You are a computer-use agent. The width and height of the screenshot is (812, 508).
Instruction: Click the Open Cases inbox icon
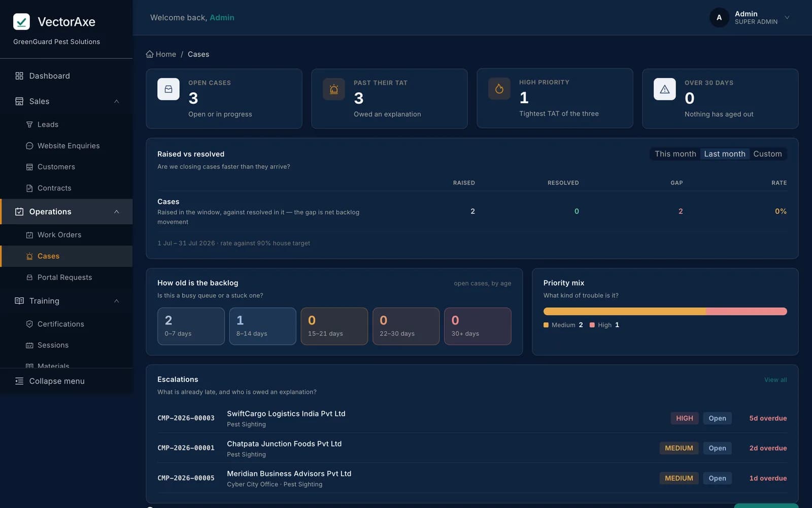168,89
